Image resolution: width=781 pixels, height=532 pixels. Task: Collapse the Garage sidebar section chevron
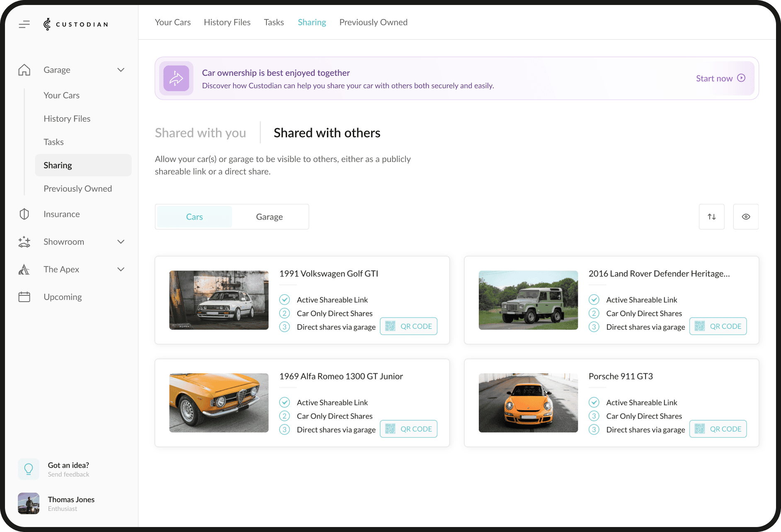(x=121, y=70)
